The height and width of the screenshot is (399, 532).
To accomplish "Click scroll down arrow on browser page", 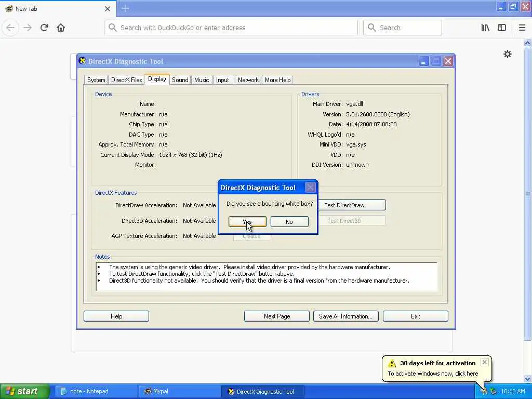I will point(527,379).
